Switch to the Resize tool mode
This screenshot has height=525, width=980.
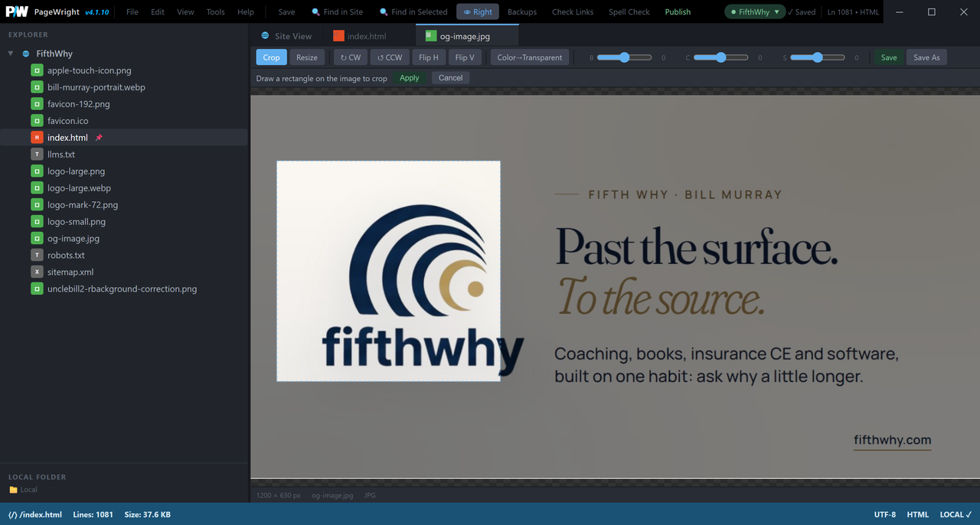[x=307, y=57]
